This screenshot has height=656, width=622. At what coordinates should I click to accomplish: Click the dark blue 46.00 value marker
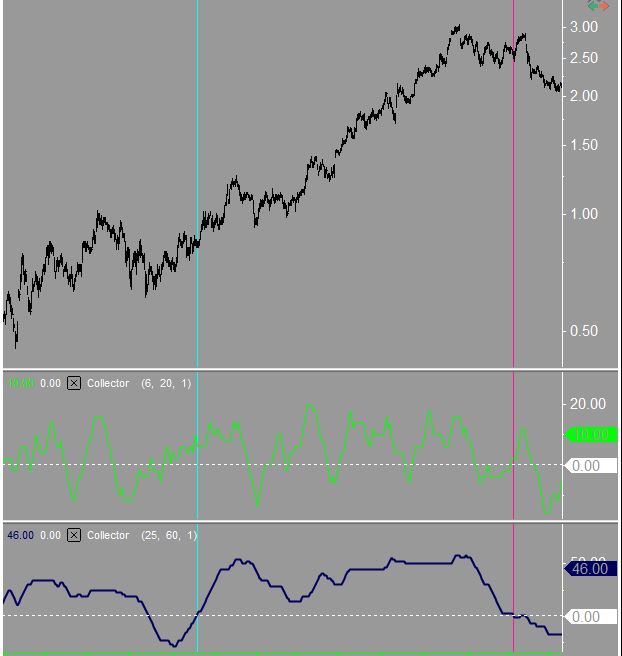[x=590, y=568]
